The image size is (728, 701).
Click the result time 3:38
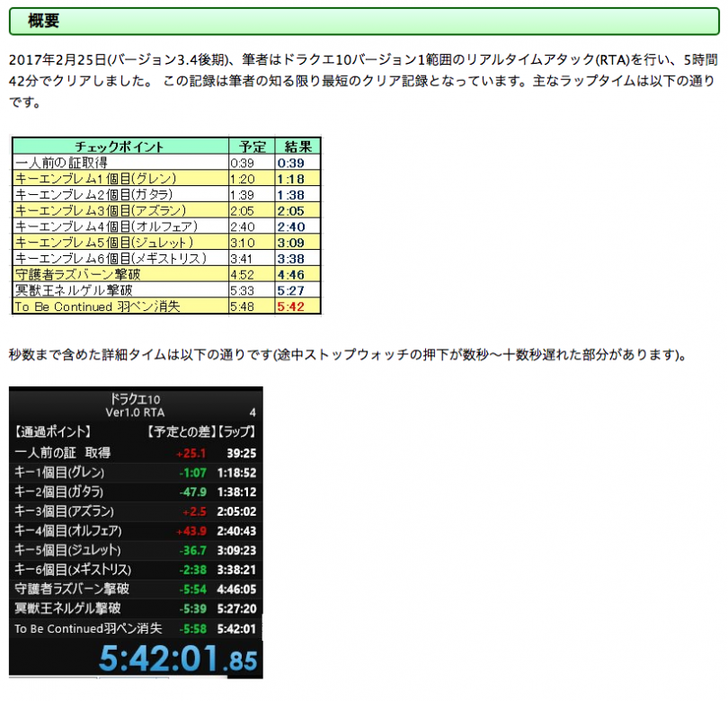[290, 259]
